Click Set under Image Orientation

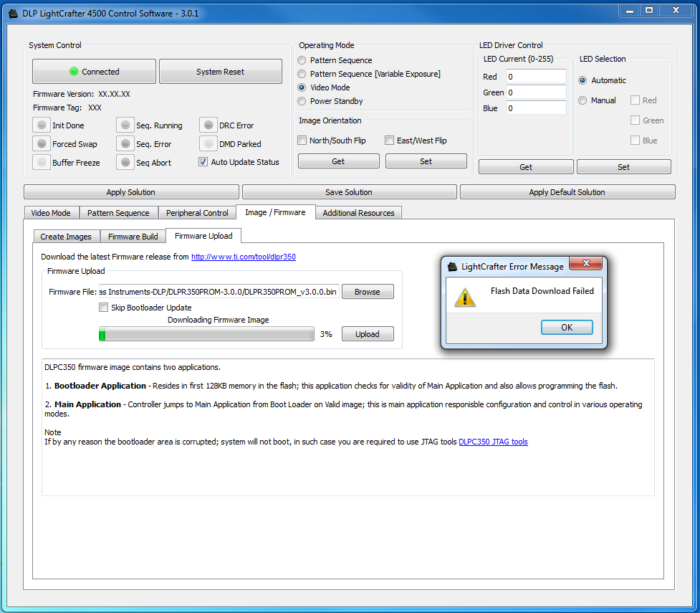pos(426,161)
